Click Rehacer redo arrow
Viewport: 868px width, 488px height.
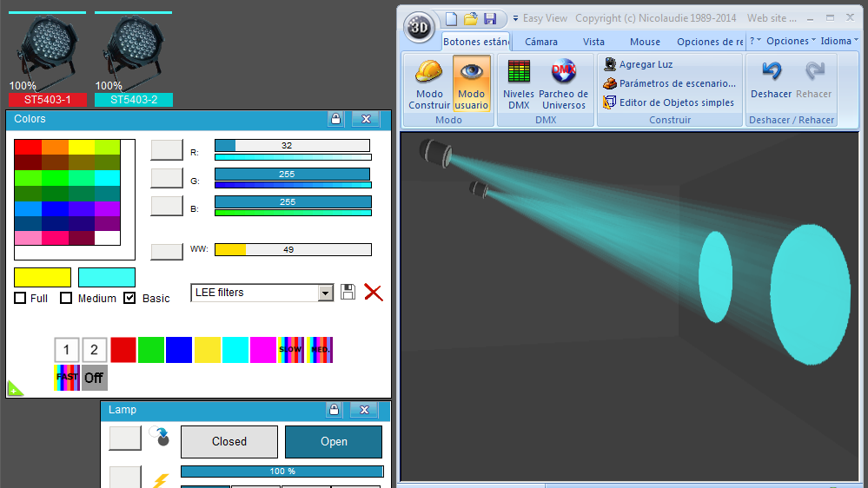[x=814, y=80]
